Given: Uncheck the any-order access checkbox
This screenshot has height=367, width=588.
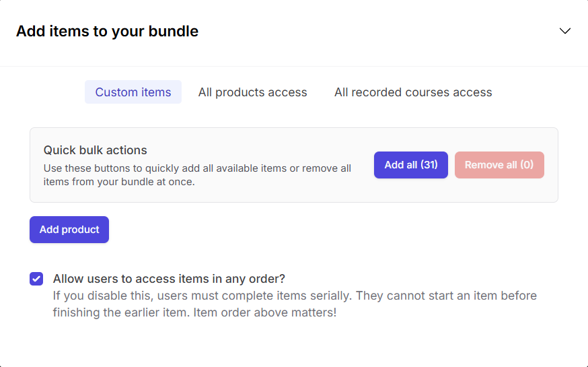Looking at the screenshot, I should tap(36, 279).
